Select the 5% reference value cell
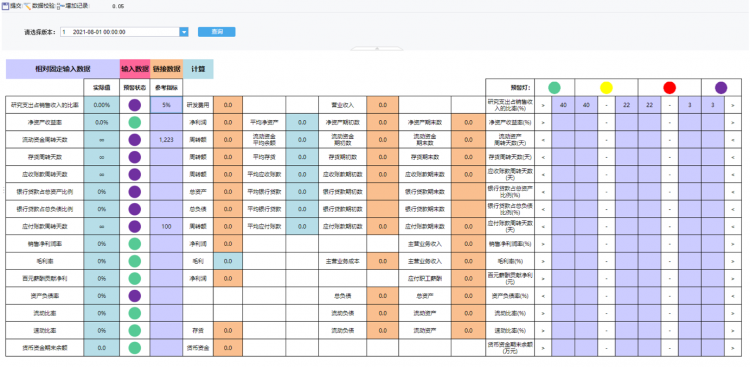This screenshot has width=750, height=367. 166,105
